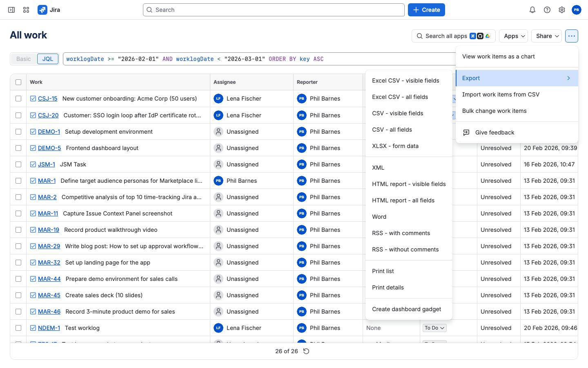Export to Word
The height and width of the screenshot is (368, 588).
pyautogui.click(x=409, y=217)
